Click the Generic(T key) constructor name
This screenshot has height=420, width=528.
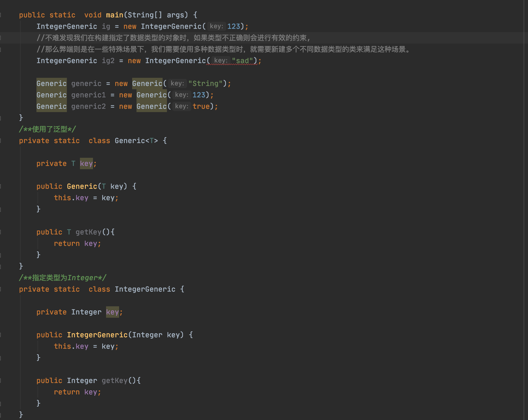[x=82, y=186]
